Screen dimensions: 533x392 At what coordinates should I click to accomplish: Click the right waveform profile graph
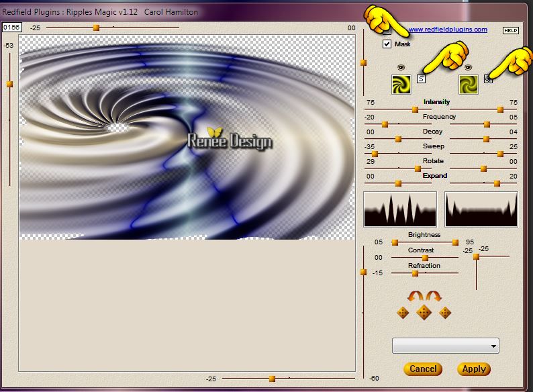tap(481, 209)
